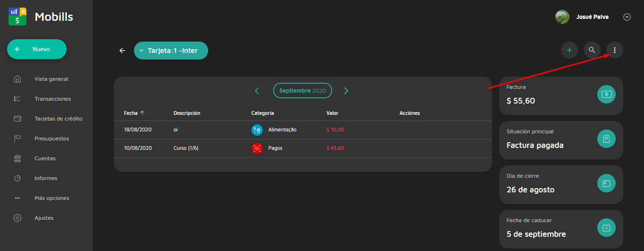Open the user account dropdown arrow
The height and width of the screenshot is (251, 644).
[x=627, y=17]
